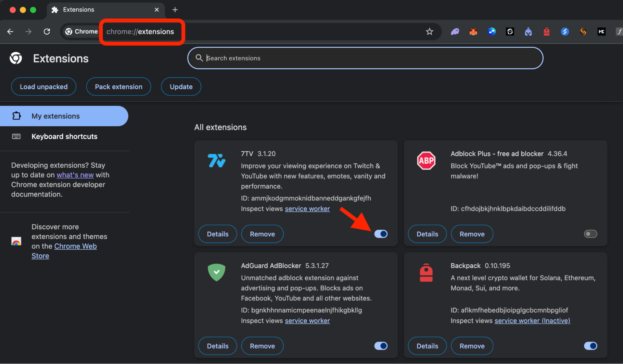Click the Update button
The width and height of the screenshot is (623, 364).
click(x=181, y=87)
